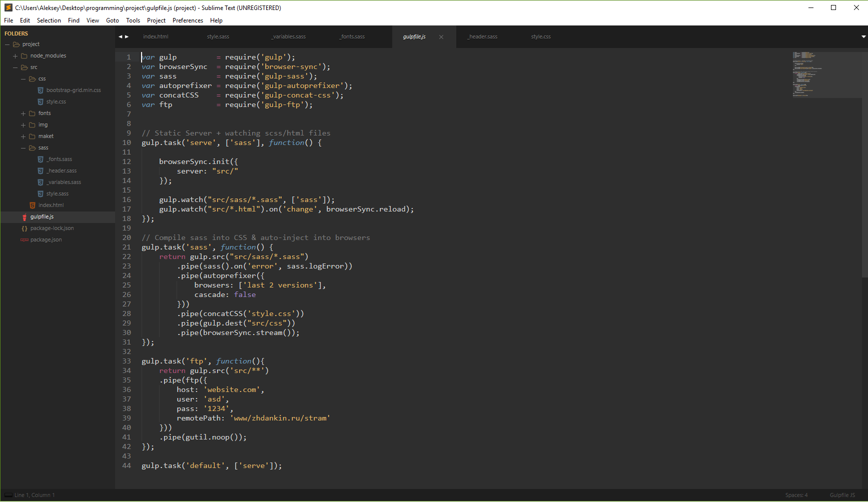Click the fonts folder icon
This screenshot has width=868, height=502.
[x=32, y=113]
